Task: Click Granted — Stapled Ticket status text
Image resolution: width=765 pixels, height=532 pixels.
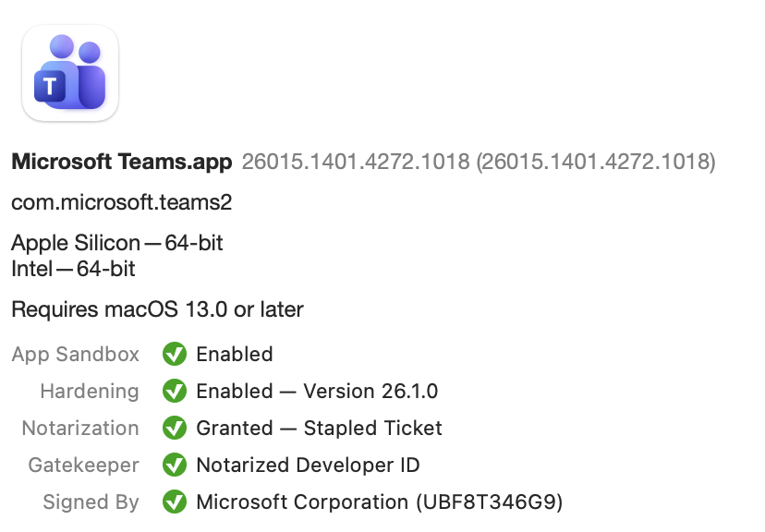Action: [319, 429]
